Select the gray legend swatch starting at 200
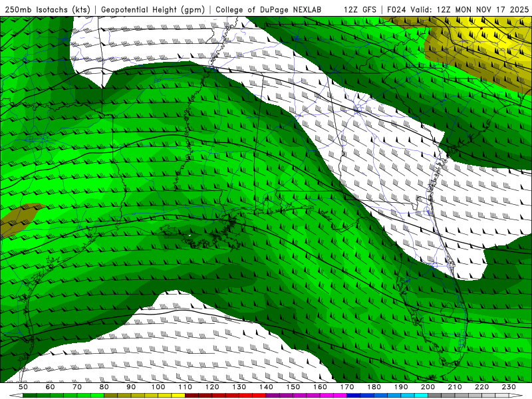The height and width of the screenshot is (399, 532). click(435, 395)
